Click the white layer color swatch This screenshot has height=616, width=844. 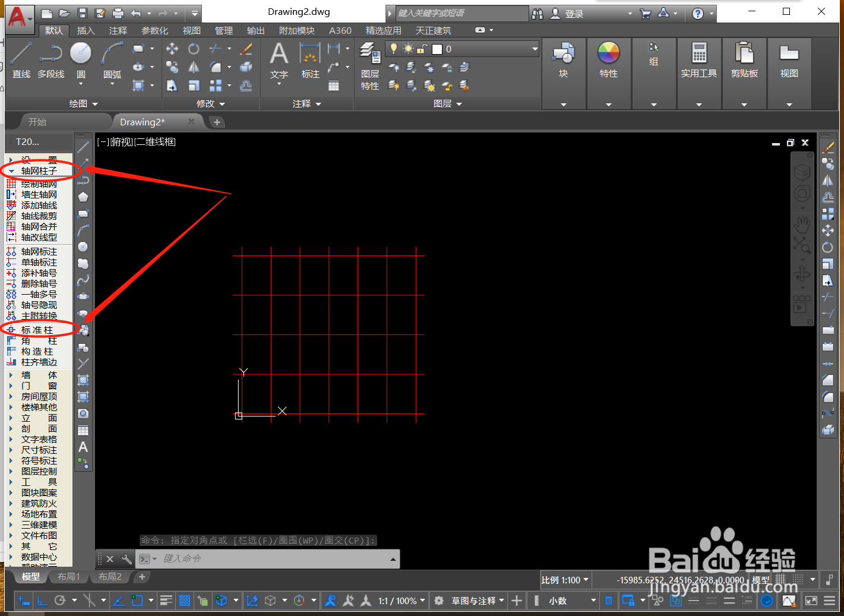(x=437, y=49)
